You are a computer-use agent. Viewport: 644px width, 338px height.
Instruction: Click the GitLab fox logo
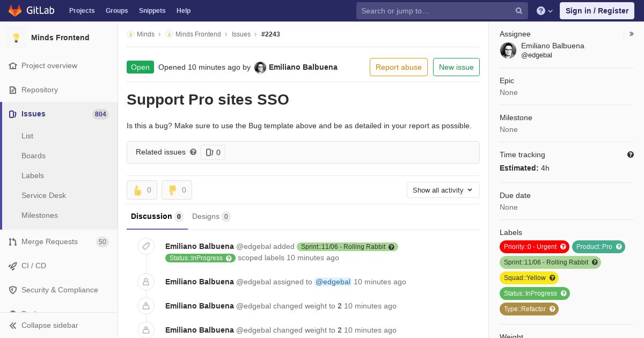pyautogui.click(x=15, y=11)
